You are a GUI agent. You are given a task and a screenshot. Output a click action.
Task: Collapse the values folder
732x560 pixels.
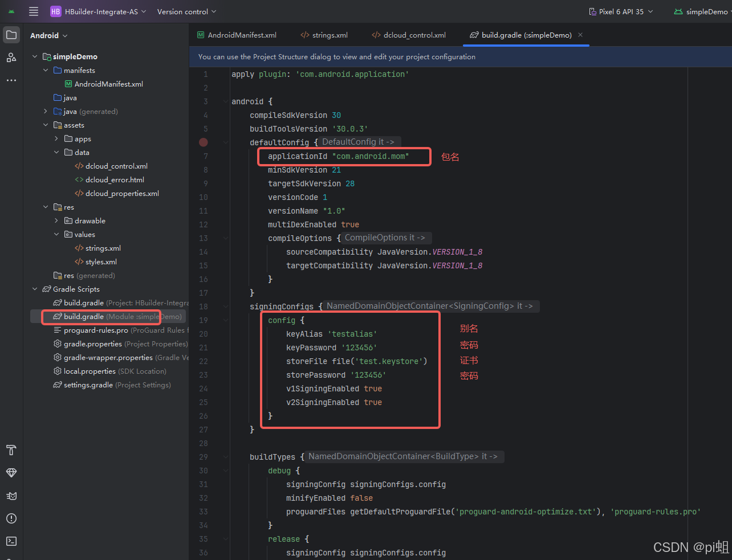pyautogui.click(x=56, y=234)
